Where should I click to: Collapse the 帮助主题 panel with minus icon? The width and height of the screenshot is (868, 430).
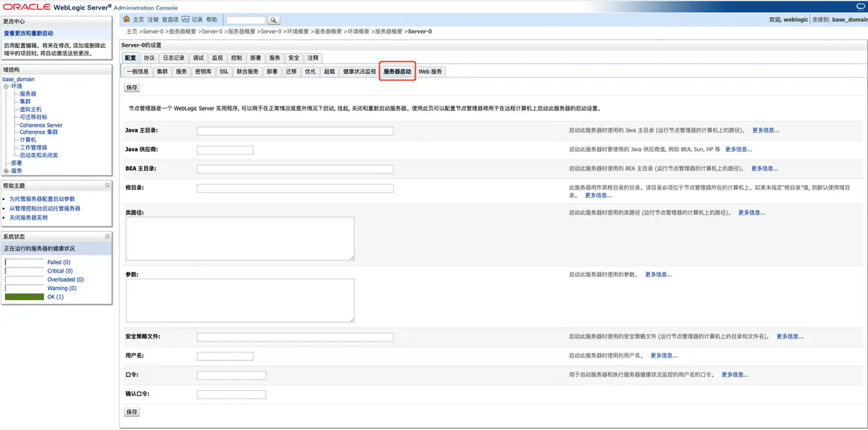tap(107, 185)
